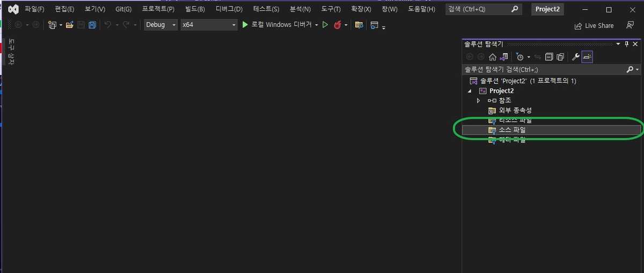This screenshot has height=273, width=644.
Task: Toggle the Show All Files button
Action: point(560,57)
